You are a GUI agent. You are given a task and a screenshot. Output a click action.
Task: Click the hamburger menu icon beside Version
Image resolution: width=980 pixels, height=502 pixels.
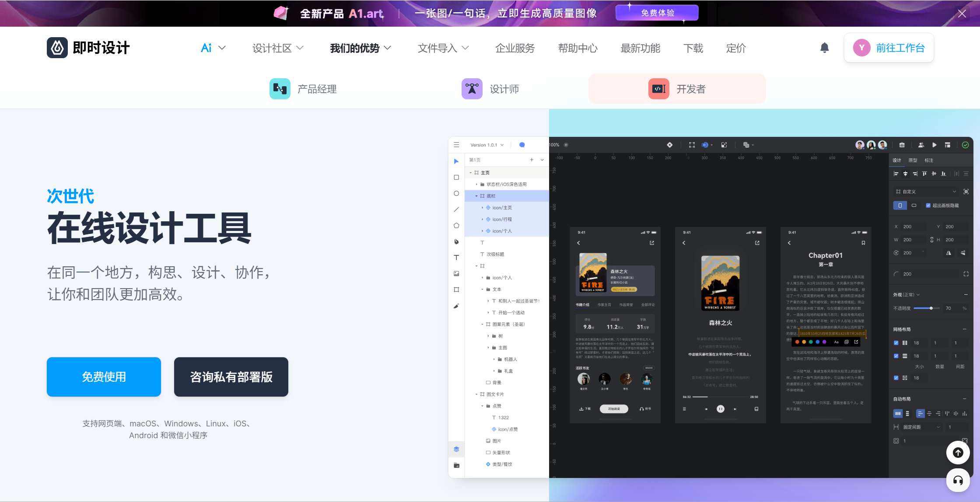[x=456, y=145]
